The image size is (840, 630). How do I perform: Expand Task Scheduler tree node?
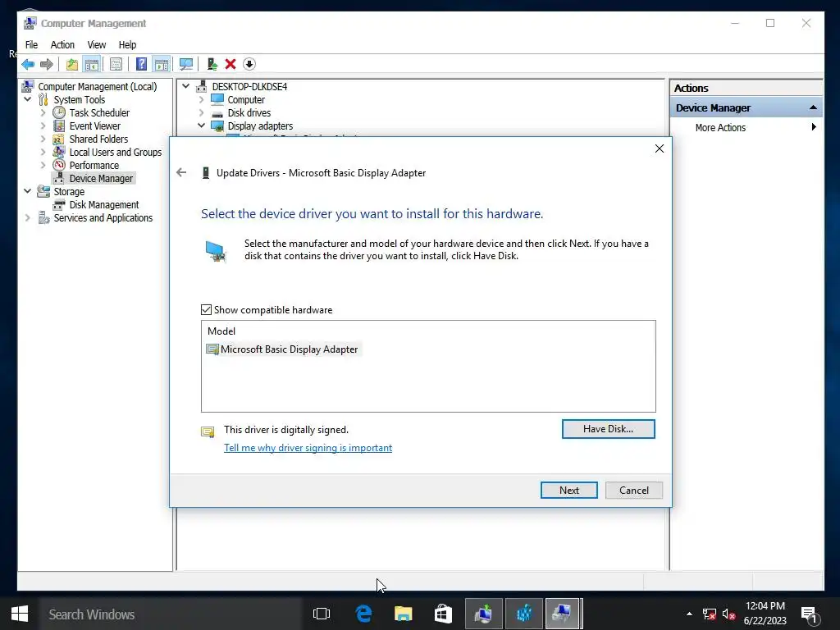pyautogui.click(x=43, y=112)
